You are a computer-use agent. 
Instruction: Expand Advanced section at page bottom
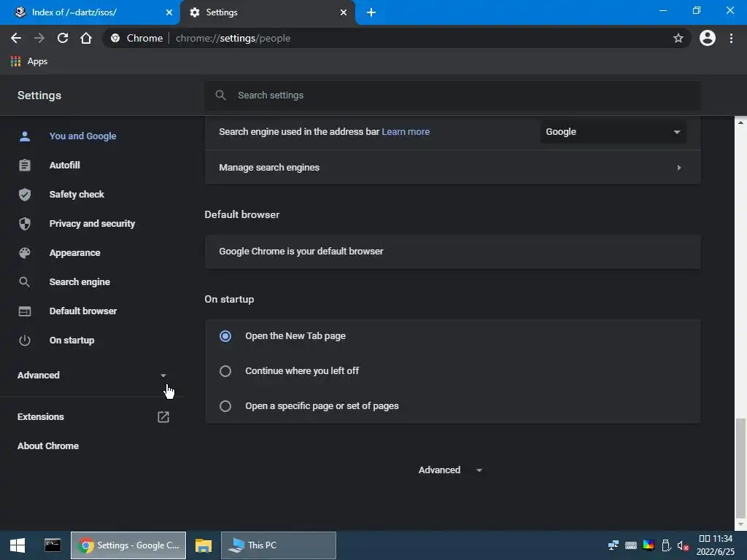(x=450, y=470)
